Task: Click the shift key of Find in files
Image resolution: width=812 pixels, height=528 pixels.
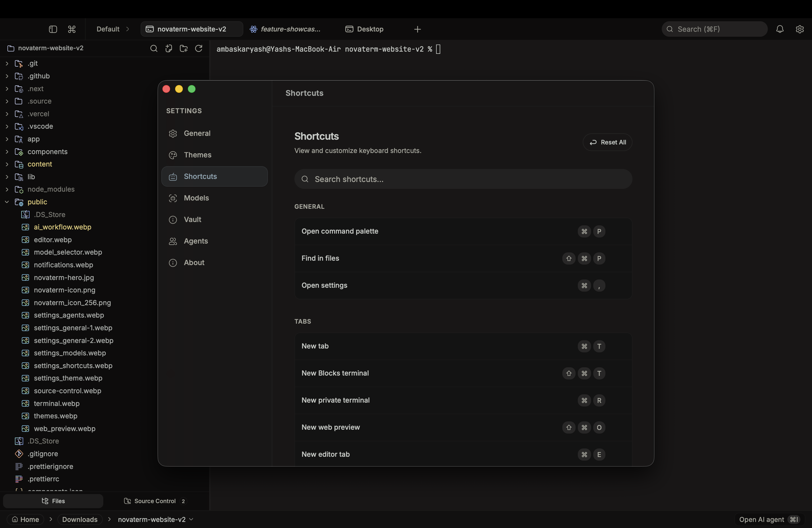Action: point(569,258)
